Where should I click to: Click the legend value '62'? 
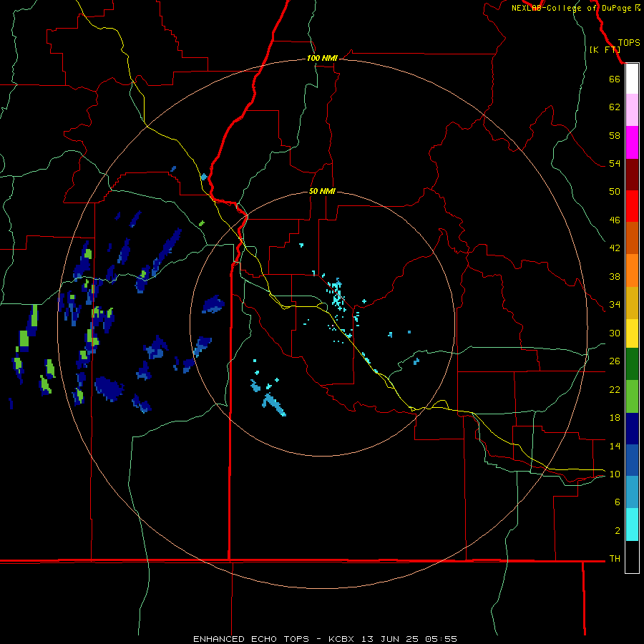point(615,107)
